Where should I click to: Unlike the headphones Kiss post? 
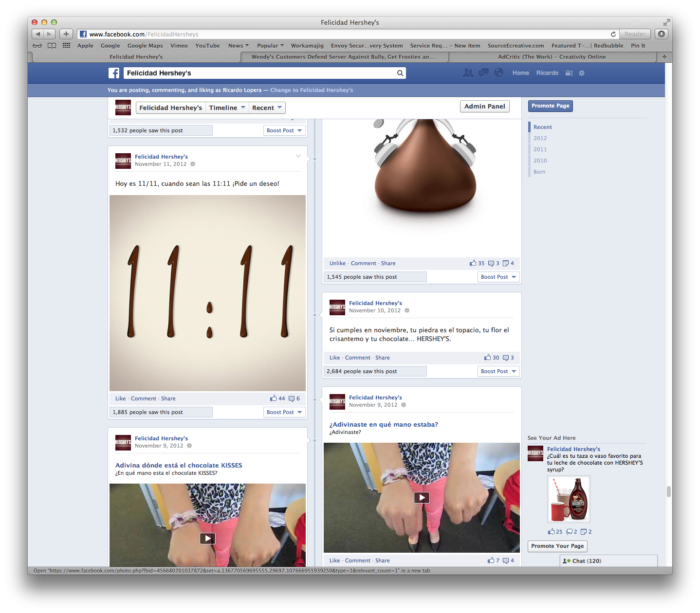tap(337, 263)
